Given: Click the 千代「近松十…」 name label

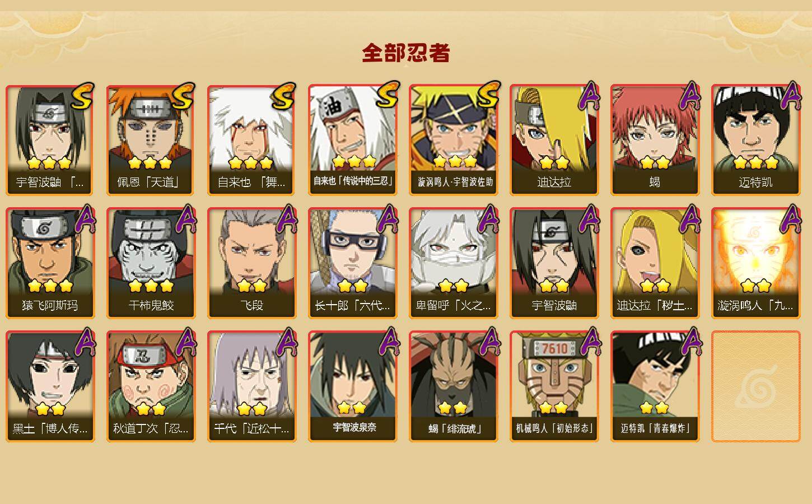Looking at the screenshot, I should tap(252, 429).
